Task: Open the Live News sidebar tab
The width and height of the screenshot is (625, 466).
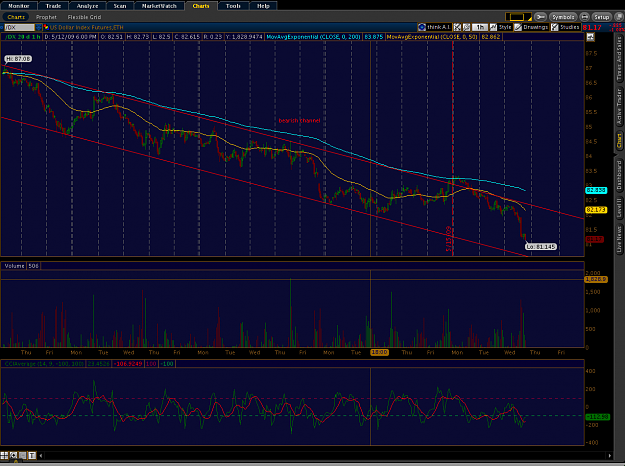Action: [619, 239]
